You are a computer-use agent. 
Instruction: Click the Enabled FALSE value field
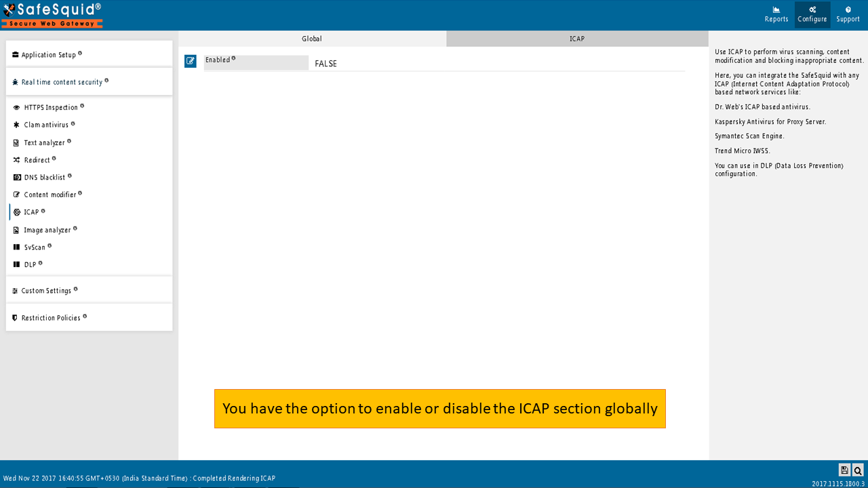(x=326, y=64)
